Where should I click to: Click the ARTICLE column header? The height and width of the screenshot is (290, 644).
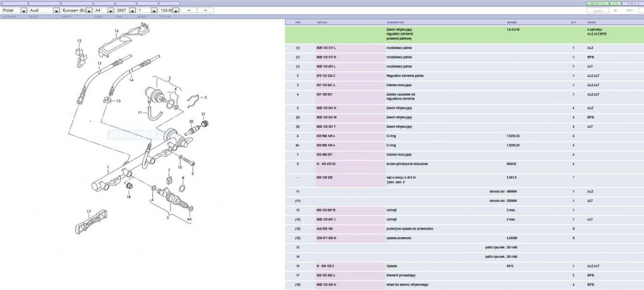click(x=323, y=22)
